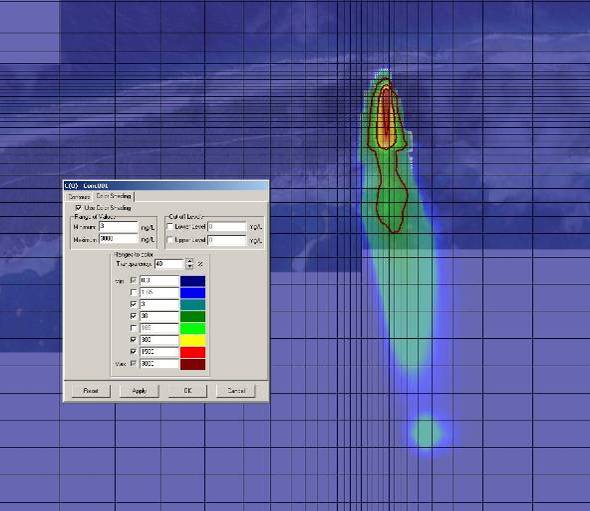Screen dimensions: 590x511
Task: Open the dark navy color swatch
Action: click(193, 281)
